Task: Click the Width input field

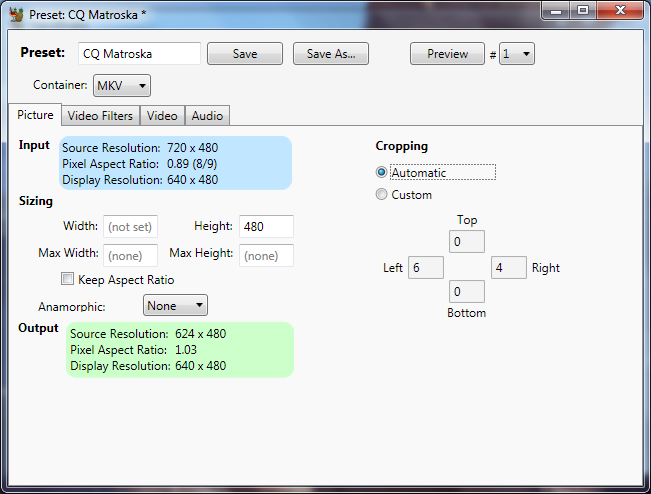Action: (130, 226)
